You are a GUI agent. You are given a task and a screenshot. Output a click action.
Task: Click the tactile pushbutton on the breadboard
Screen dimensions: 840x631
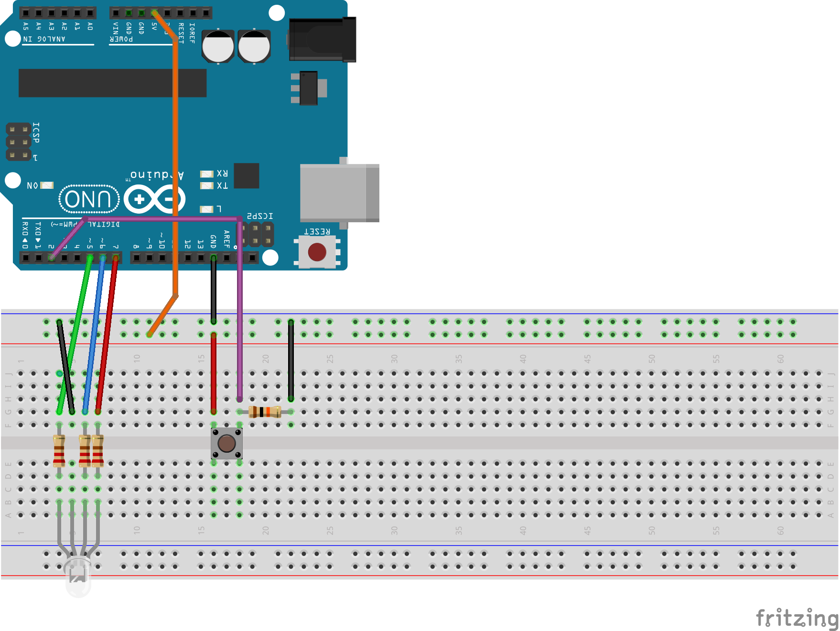[x=226, y=443]
